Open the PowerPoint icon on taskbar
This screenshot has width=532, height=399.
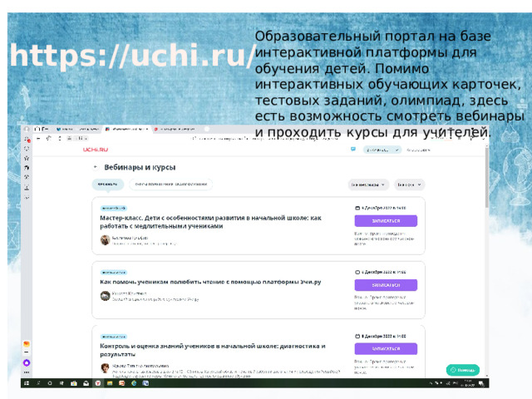coord(121,383)
